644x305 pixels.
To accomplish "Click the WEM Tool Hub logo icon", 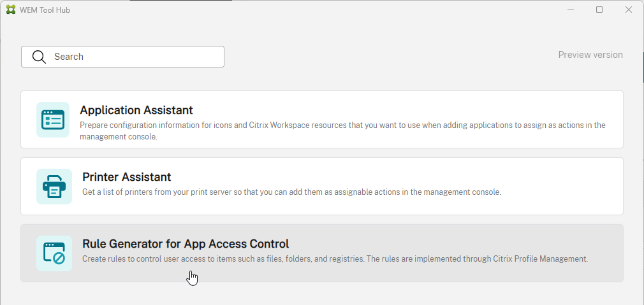I will pyautogui.click(x=11, y=10).
